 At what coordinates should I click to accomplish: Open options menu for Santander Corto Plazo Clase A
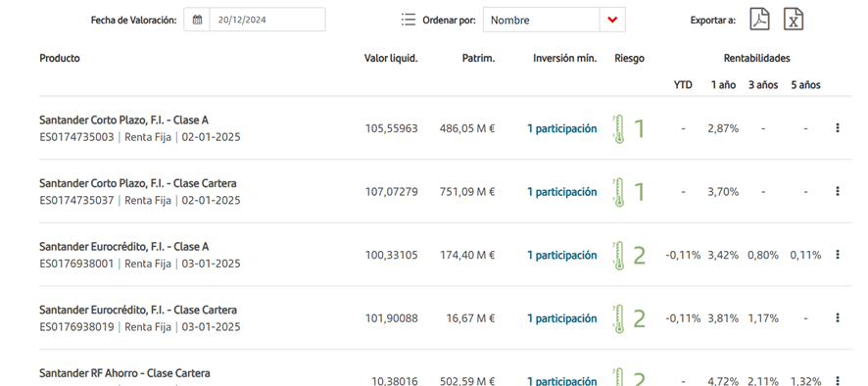click(x=837, y=128)
